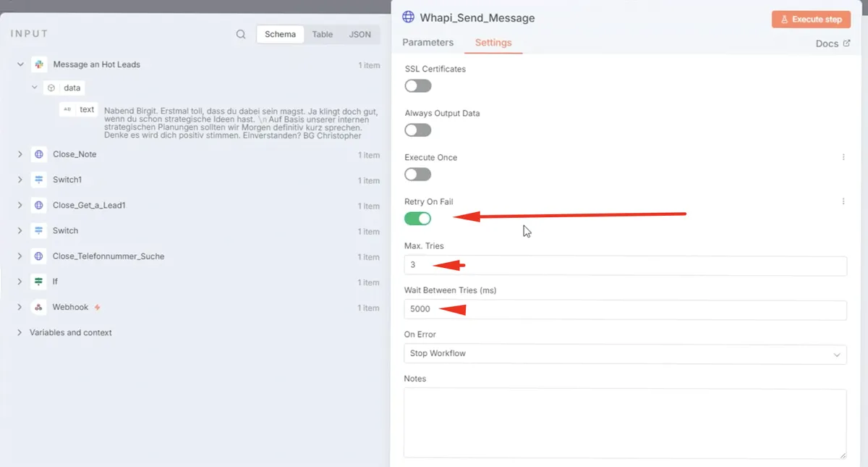Click the Max. Tries input field
This screenshot has height=467, width=868.
coord(625,266)
